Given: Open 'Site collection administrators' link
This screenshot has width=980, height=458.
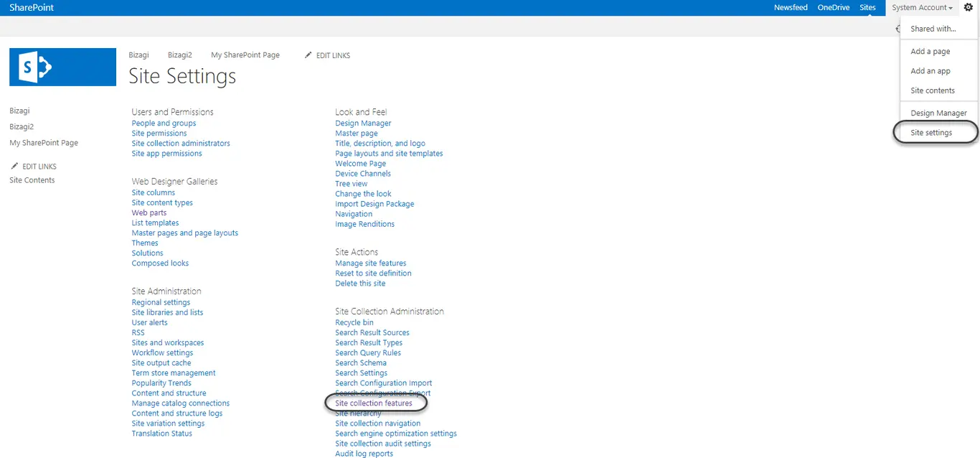Looking at the screenshot, I should coord(181,144).
